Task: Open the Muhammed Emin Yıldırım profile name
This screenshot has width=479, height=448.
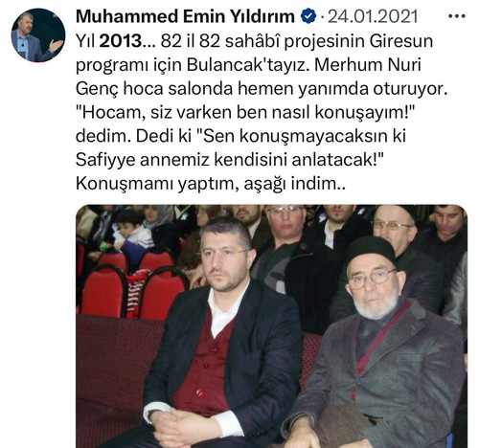Action: pos(185,16)
